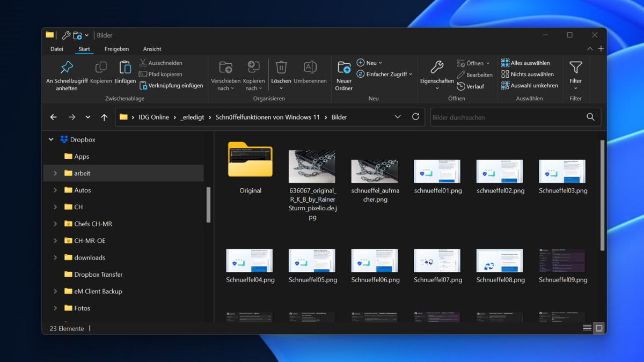Image resolution: width=644 pixels, height=362 pixels.
Task: Select Schnueffel06.png file
Action: (x=375, y=266)
